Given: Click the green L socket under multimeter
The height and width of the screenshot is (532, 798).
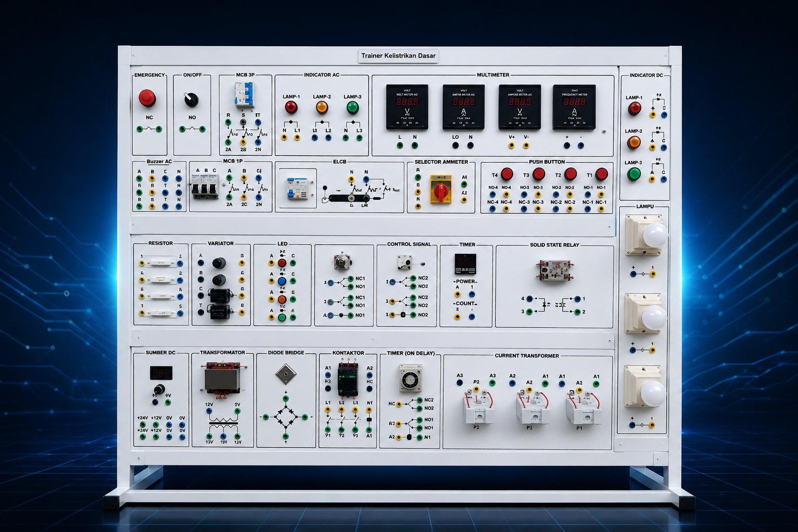Looking at the screenshot, I should [400, 145].
